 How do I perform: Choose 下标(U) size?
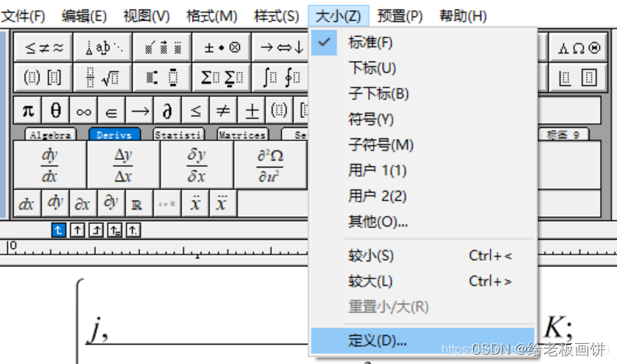click(423, 68)
